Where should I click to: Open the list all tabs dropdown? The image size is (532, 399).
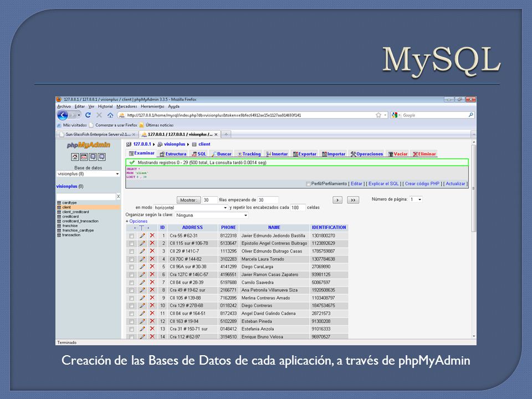pyautogui.click(x=474, y=134)
